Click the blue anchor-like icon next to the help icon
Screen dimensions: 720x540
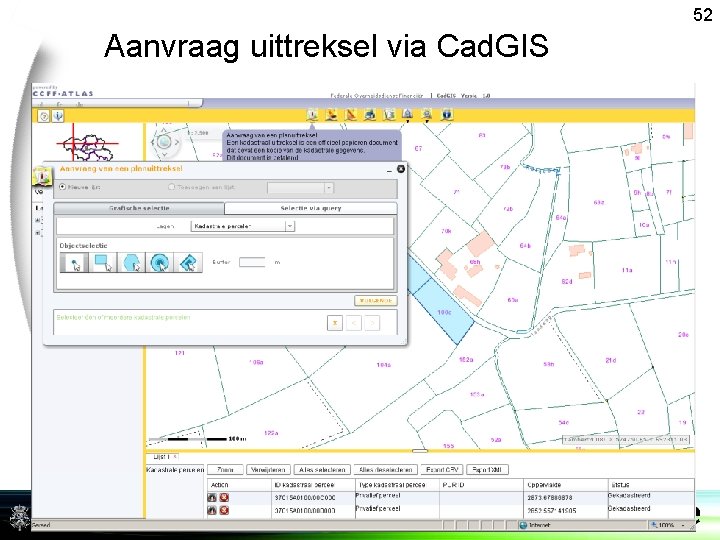(58, 116)
